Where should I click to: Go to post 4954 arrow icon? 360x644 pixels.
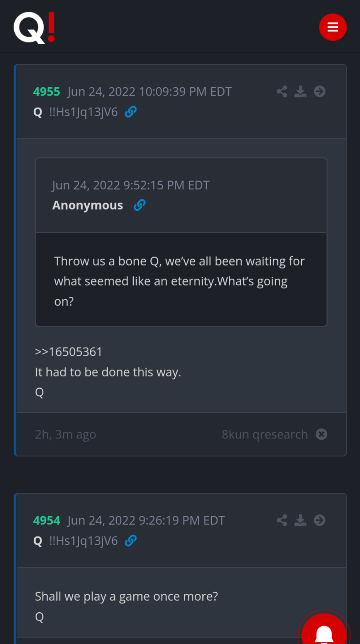point(319,520)
